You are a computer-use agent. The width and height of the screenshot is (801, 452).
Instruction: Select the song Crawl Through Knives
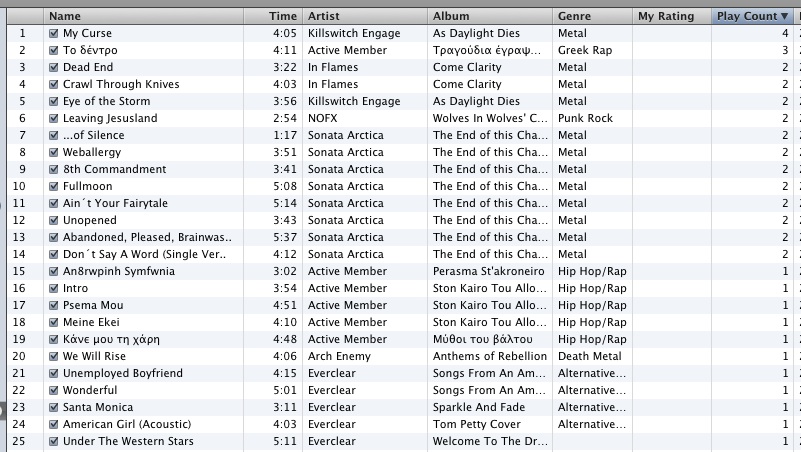(x=121, y=84)
